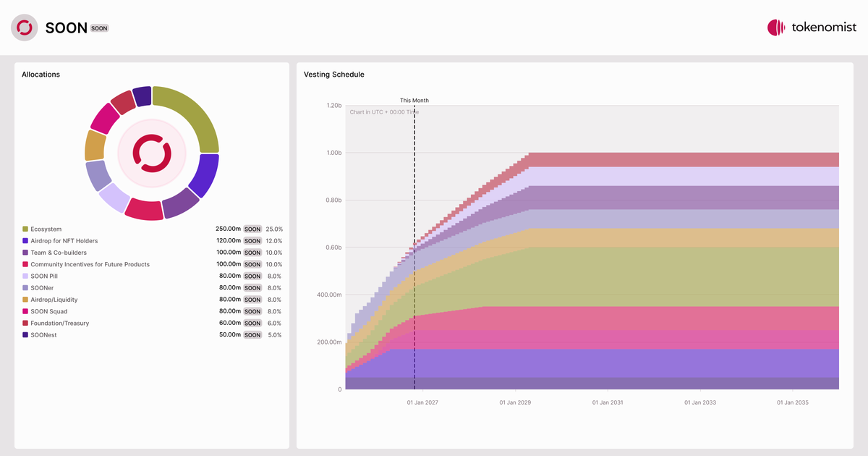Select the Team & Co-builders color swatch

[25, 253]
